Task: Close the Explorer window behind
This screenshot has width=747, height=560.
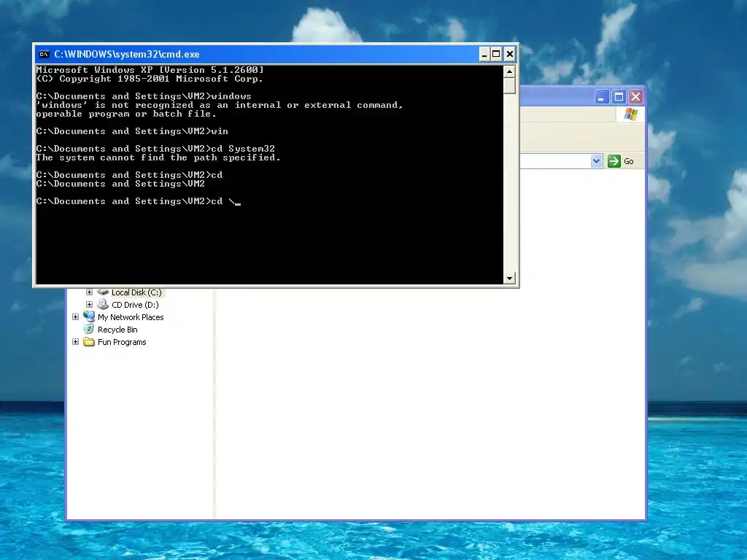Action: tap(636, 97)
